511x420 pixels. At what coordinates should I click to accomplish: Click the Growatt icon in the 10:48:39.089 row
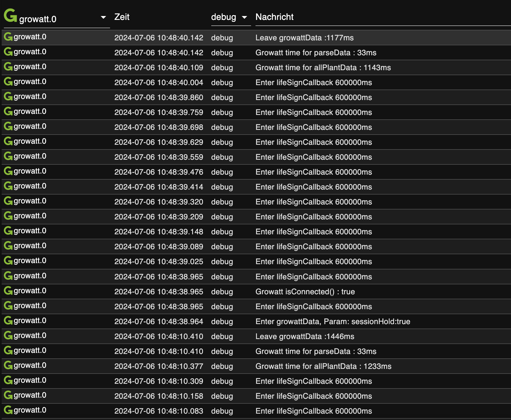8,246
